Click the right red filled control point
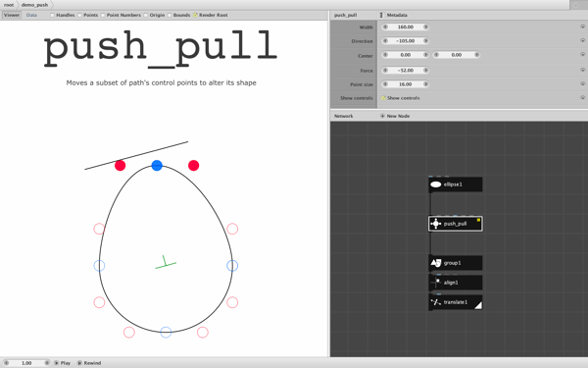The height and width of the screenshot is (368, 588). pos(193,165)
